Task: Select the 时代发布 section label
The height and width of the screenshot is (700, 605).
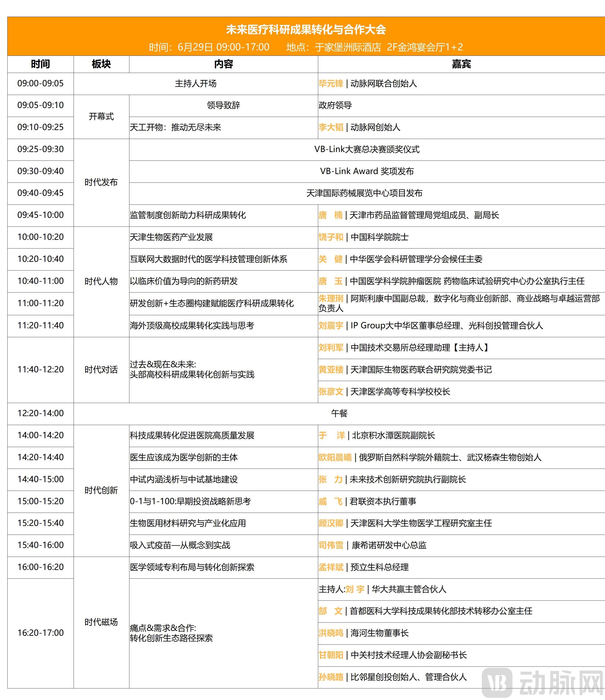Action: 101,183
